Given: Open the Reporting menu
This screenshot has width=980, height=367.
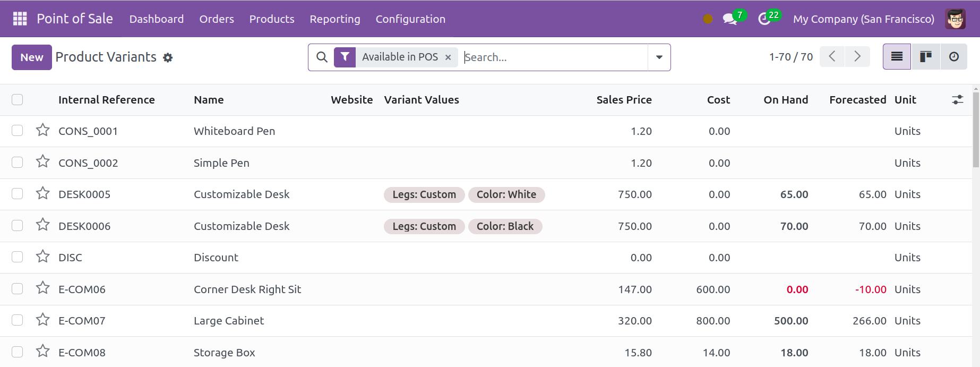Looking at the screenshot, I should click(334, 19).
